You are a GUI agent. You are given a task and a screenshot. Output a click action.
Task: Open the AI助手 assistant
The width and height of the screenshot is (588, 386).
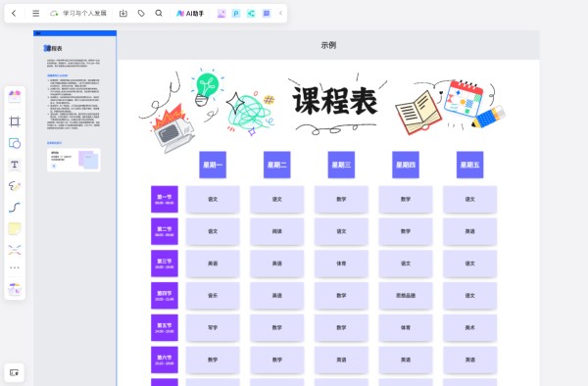tap(190, 14)
